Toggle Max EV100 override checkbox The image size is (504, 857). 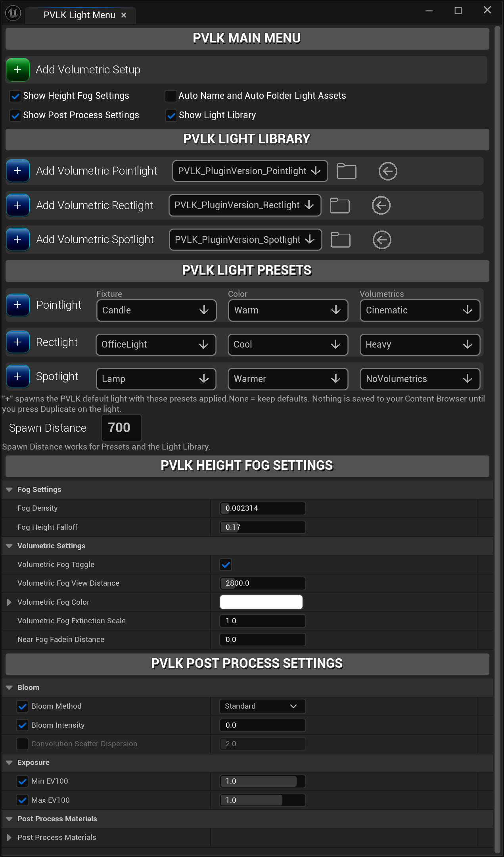click(x=22, y=800)
